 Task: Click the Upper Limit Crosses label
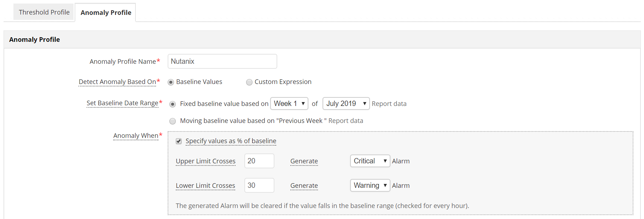click(x=205, y=161)
